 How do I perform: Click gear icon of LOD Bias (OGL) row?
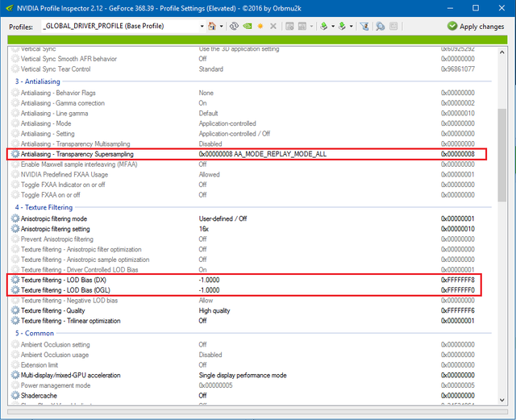tap(15, 290)
